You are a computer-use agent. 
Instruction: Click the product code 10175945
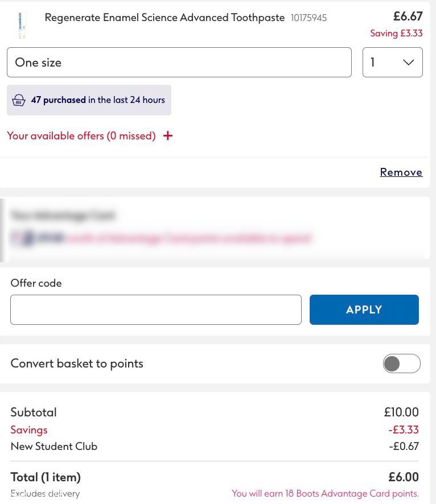309,18
